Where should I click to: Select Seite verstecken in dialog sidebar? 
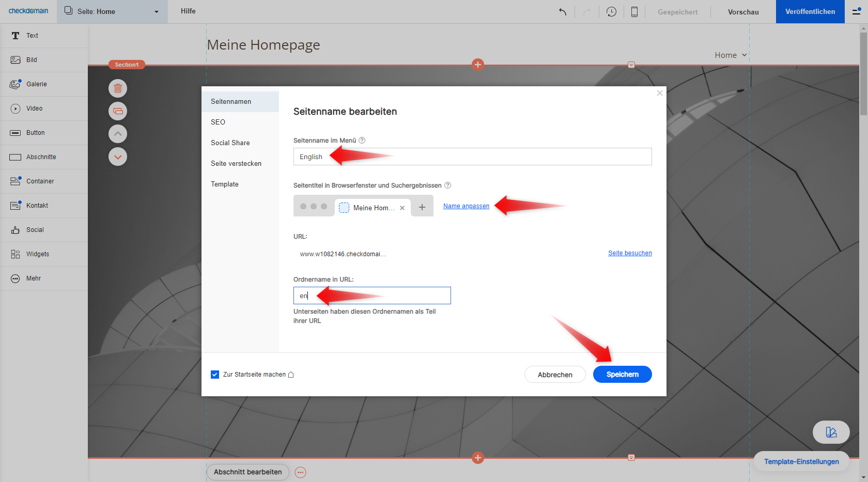[x=236, y=164]
